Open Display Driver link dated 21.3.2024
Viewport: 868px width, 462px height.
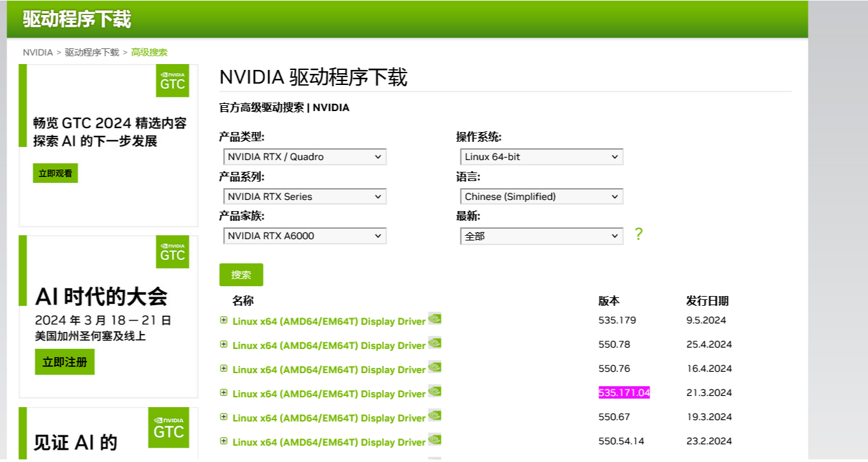[x=329, y=394]
